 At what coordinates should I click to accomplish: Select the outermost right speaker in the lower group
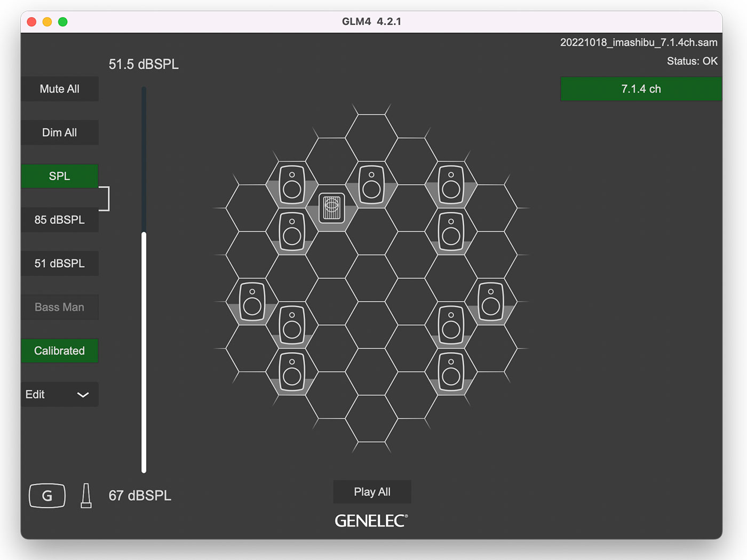[490, 302]
